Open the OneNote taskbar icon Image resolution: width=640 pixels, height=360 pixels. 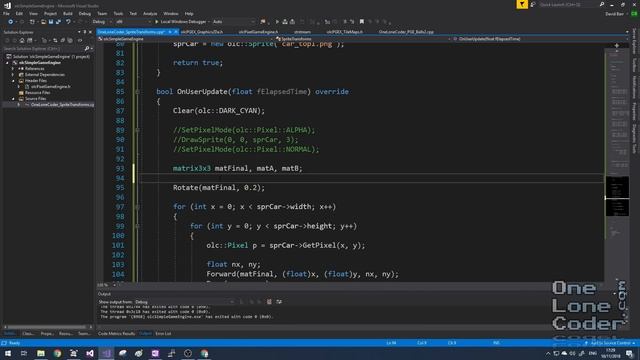coord(155,353)
